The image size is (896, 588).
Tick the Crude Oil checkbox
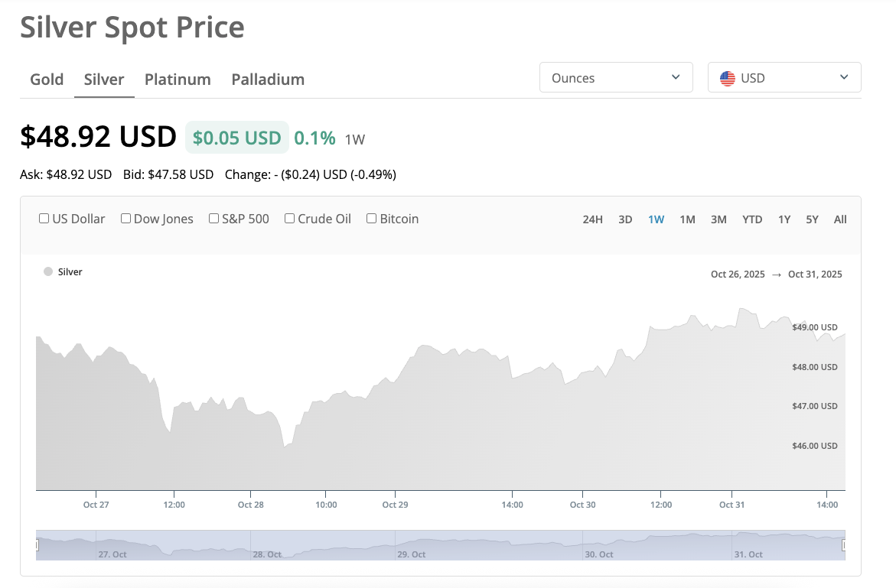[x=290, y=219]
